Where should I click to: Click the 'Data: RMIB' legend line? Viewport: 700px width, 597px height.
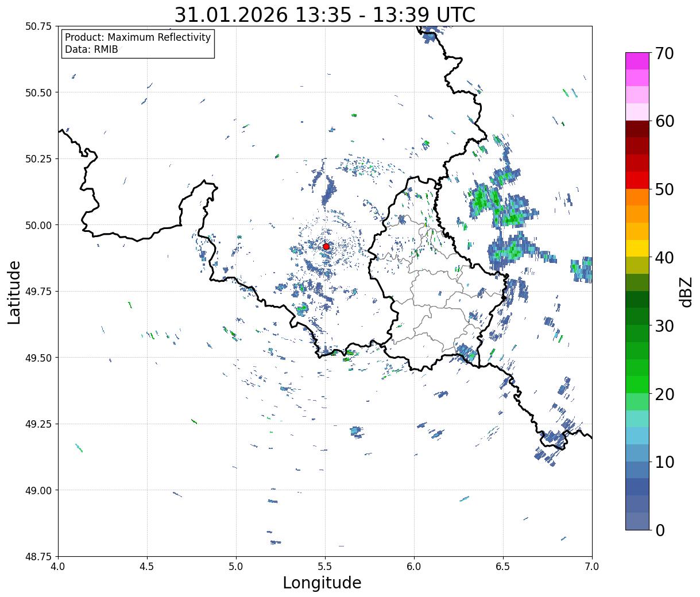[x=91, y=50]
